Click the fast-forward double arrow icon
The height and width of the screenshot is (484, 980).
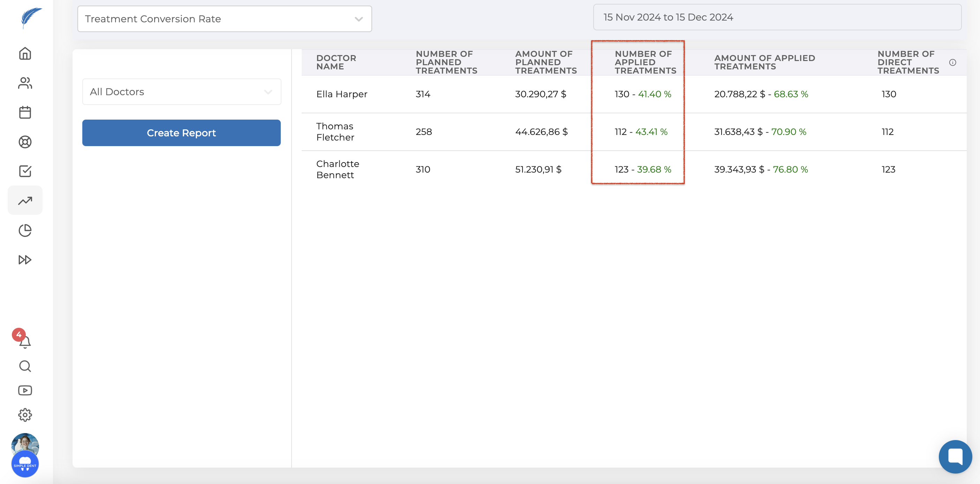[25, 259]
